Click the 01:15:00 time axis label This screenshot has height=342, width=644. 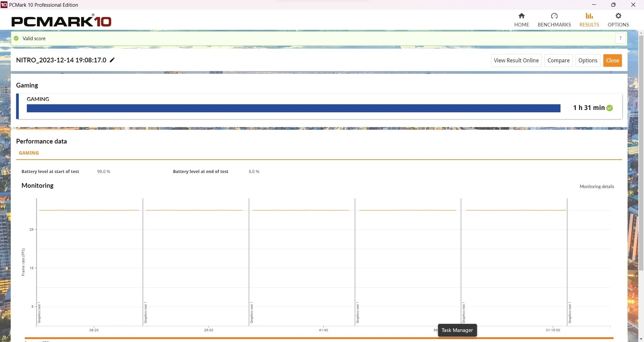click(553, 330)
